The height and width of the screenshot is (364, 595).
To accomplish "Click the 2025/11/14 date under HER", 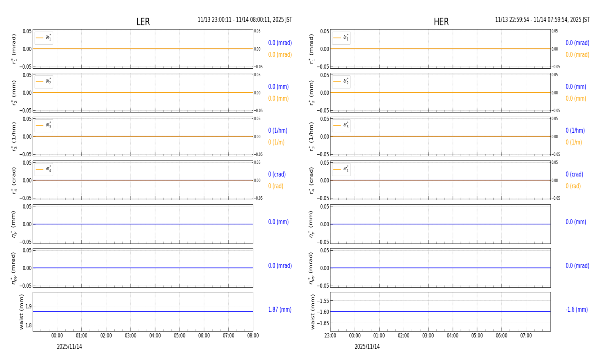I will 367,347.
